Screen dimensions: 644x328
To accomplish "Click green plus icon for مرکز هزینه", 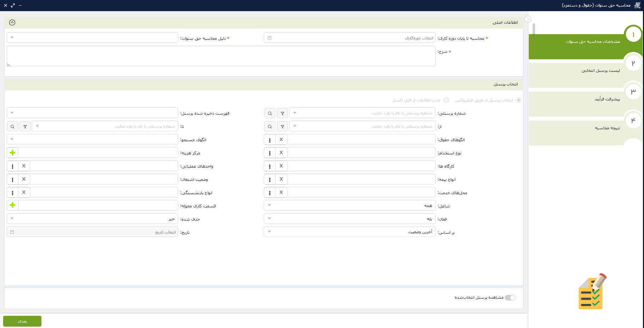I will (13, 153).
